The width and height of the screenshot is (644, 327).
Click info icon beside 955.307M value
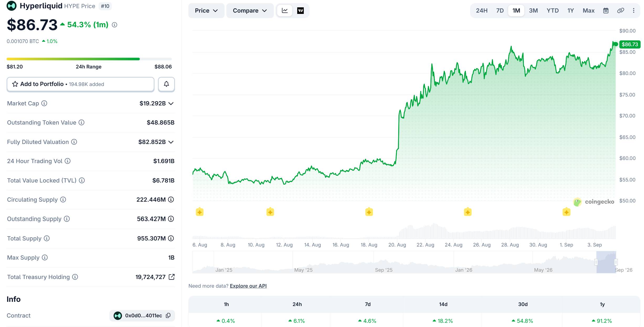point(171,238)
